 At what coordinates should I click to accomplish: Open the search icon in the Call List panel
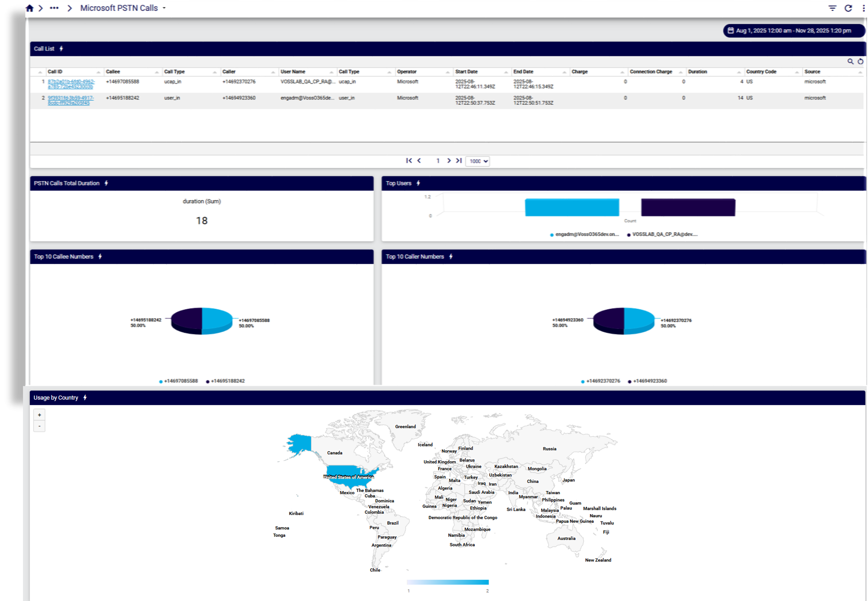850,61
